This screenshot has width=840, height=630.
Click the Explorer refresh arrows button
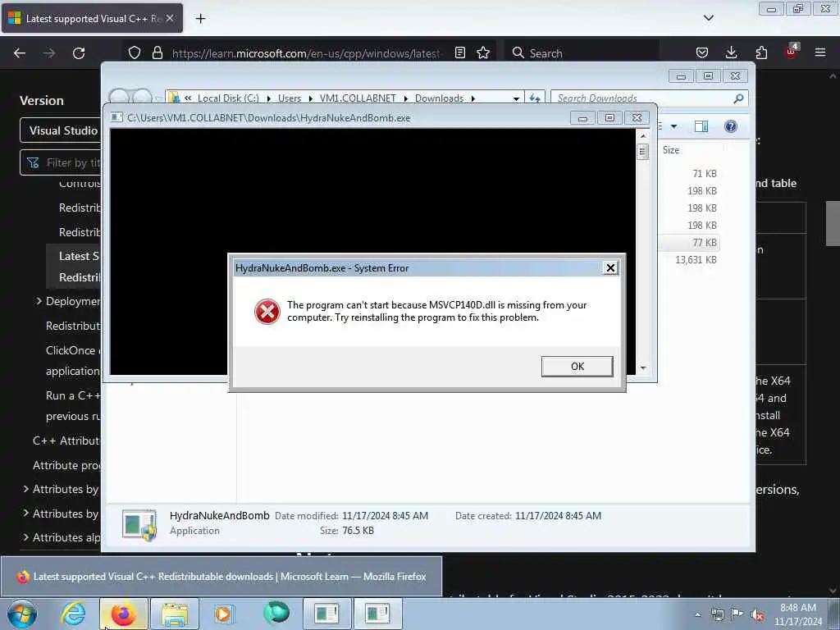coord(535,98)
